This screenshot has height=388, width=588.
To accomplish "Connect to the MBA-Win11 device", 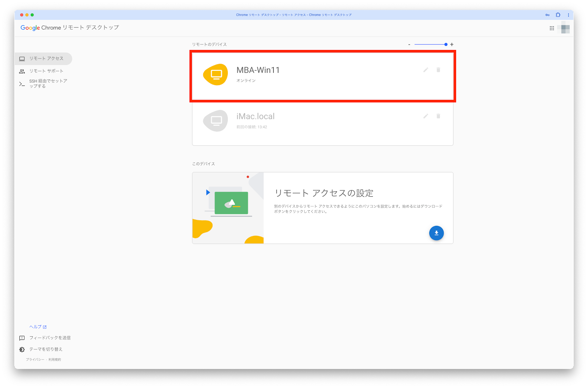I will [323, 76].
